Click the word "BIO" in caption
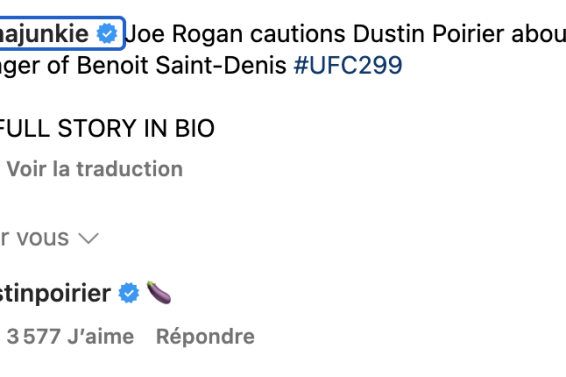The width and height of the screenshot is (566, 377). pos(195,128)
